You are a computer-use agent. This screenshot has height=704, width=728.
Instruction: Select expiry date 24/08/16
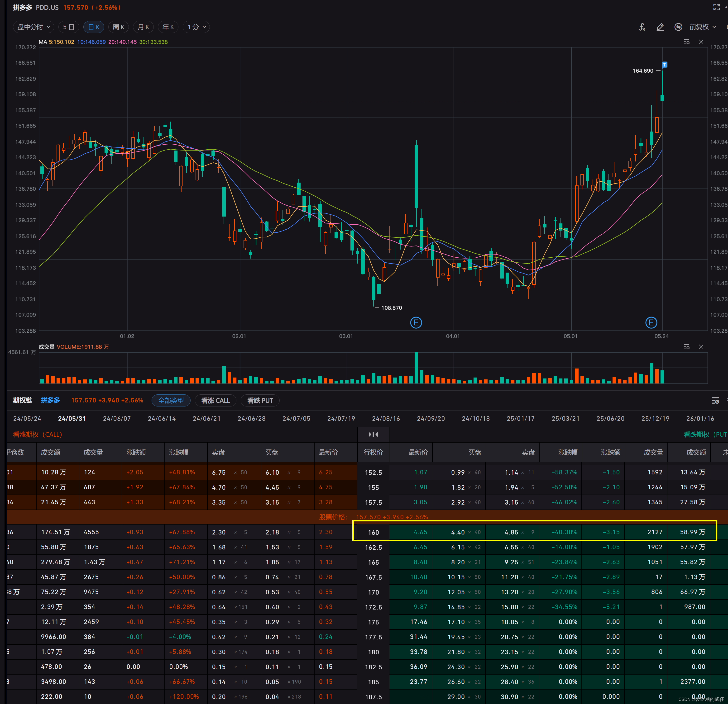[x=386, y=419]
